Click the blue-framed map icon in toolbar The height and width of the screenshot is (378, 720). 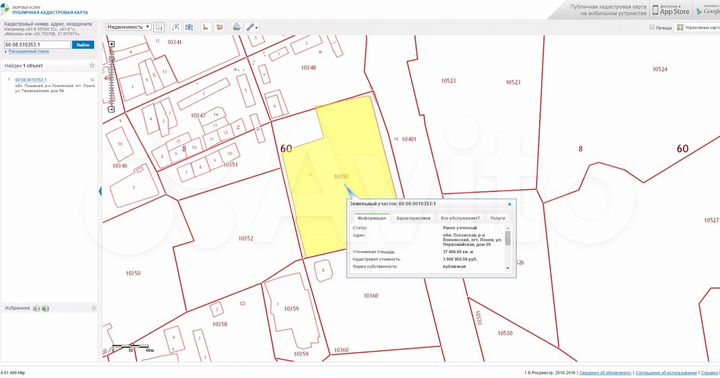189,27
